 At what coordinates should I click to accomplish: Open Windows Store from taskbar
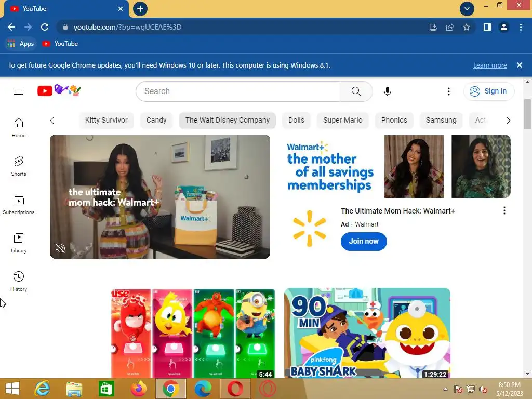[106, 389]
